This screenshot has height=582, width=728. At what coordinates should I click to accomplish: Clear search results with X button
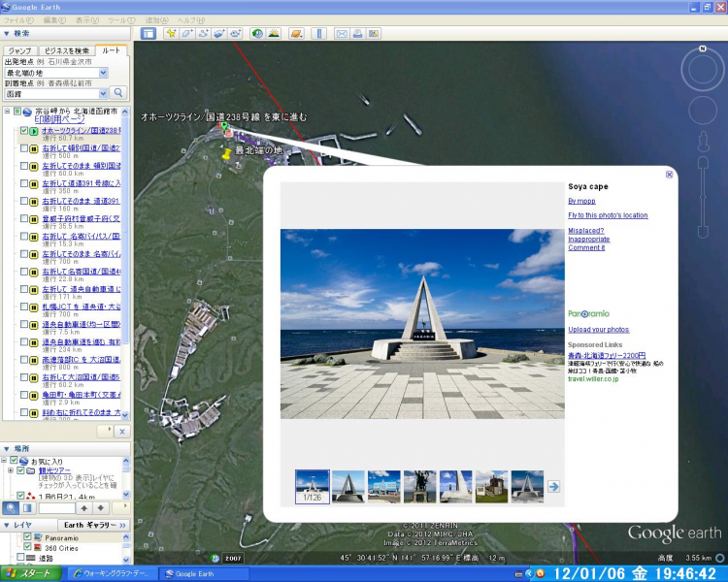pos(122,432)
